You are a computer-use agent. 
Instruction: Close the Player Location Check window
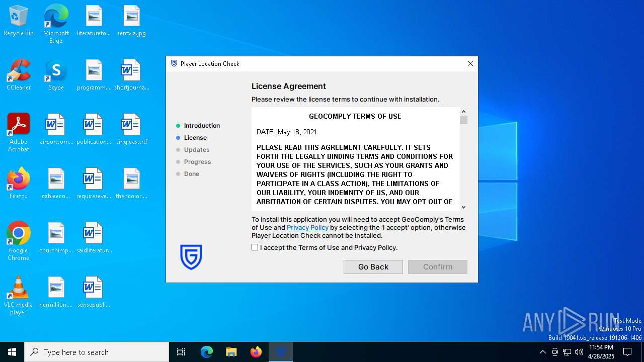pos(470,64)
